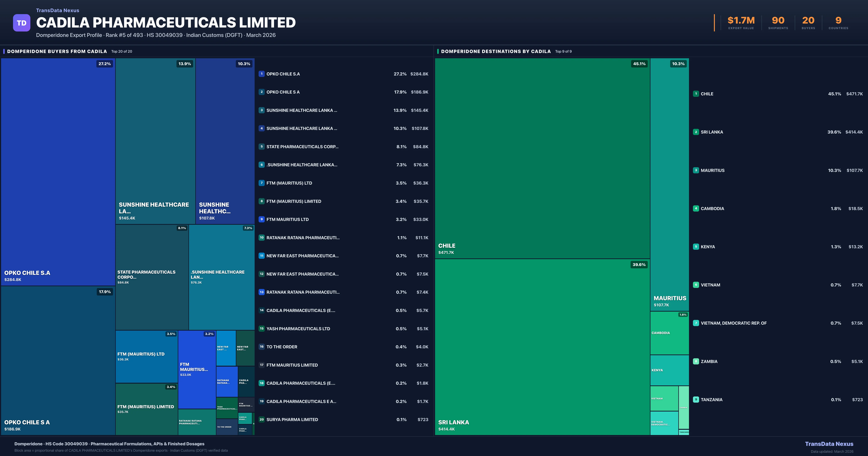
Task: Click the Domperidone Buyers From Cadila heading
Action: tap(57, 52)
